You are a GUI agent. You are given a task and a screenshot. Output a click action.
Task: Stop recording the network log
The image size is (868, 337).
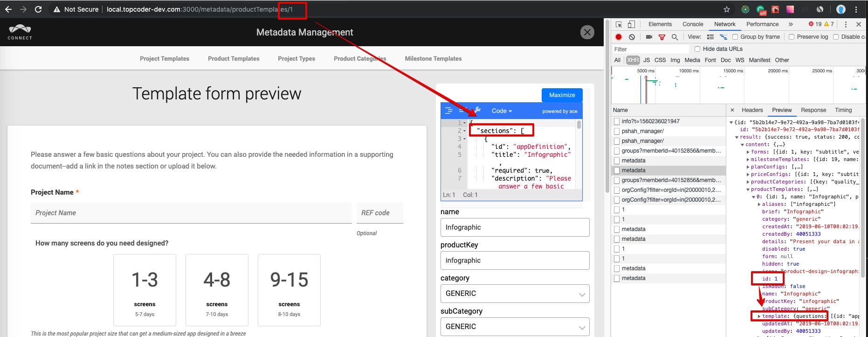(x=619, y=37)
